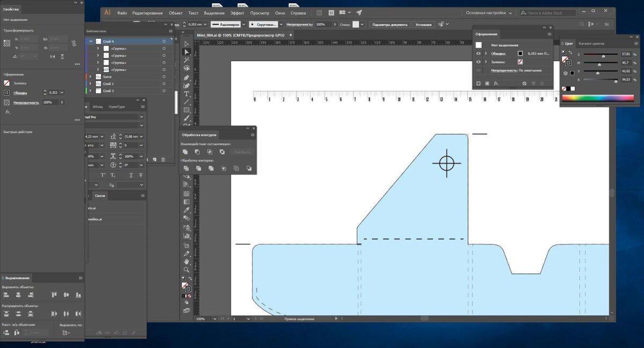Screen dimensions: 644x348
Task: Click K value field 94,53
Action: tap(626, 79)
